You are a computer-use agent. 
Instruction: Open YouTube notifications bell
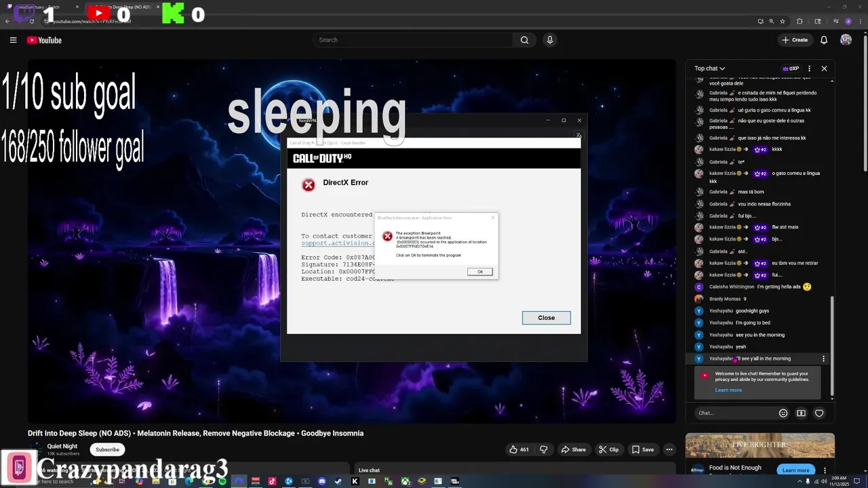coord(824,40)
